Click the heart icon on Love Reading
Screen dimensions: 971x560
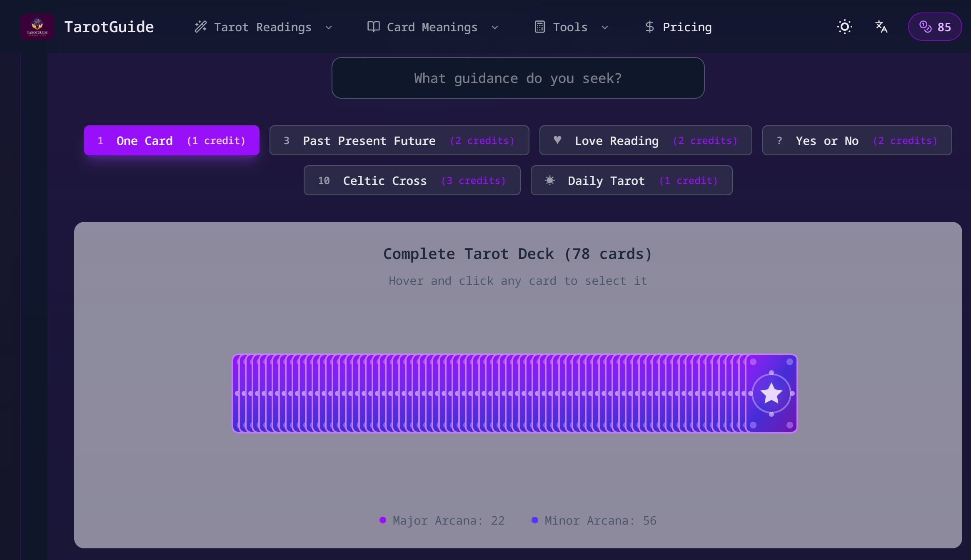pyautogui.click(x=557, y=140)
